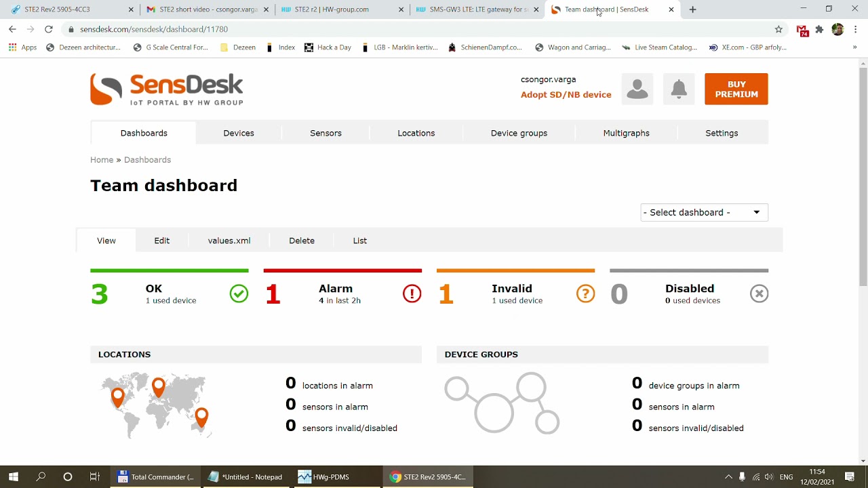868x488 pixels.
Task: Click the 'locations in alarm' count text
Action: [x=329, y=384]
